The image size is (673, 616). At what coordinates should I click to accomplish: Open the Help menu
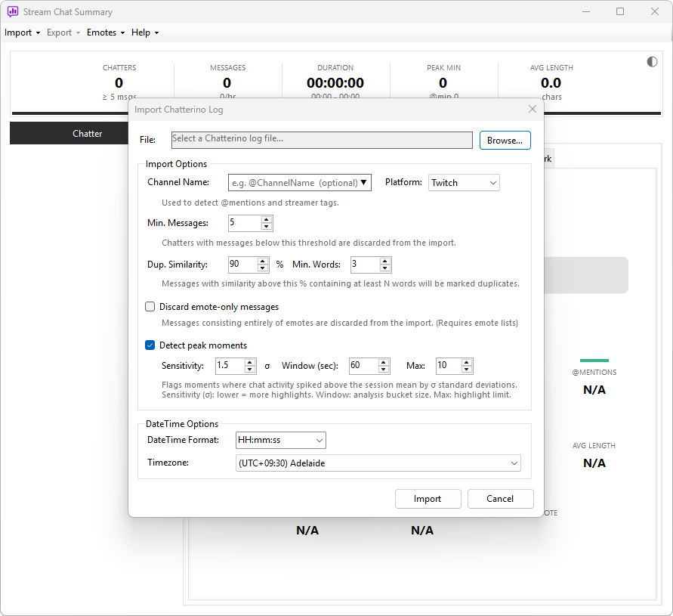145,33
